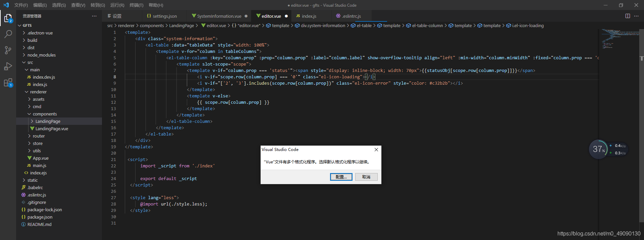Switch to the .eslintrc.js tab
Viewport: 644px width, 240px height.
point(351,16)
